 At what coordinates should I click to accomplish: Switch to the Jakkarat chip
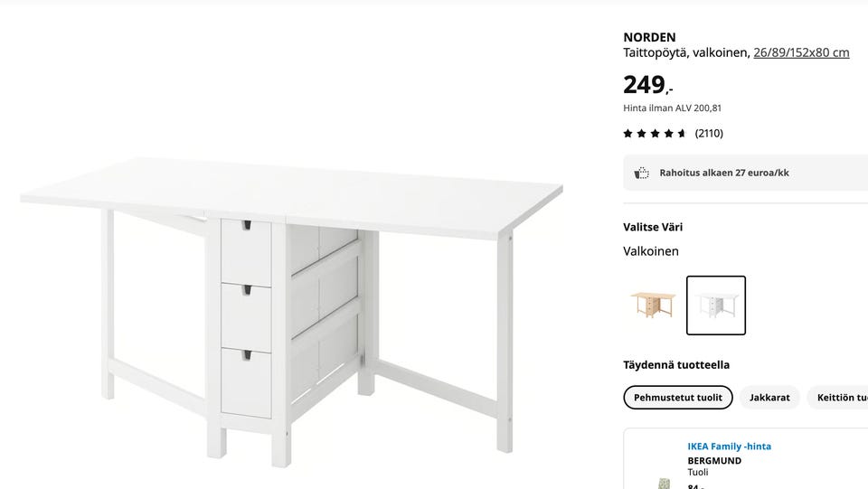point(769,397)
